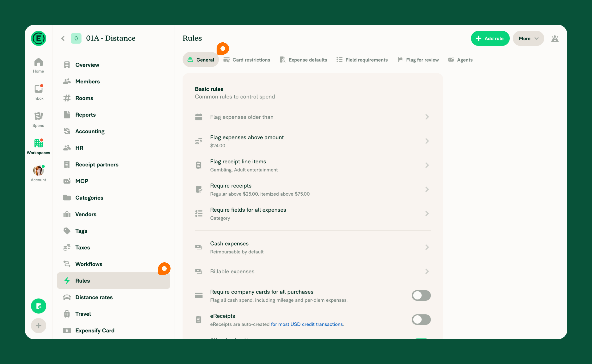Click the calendar icon for older expenses
The height and width of the screenshot is (364, 592).
coord(199,117)
